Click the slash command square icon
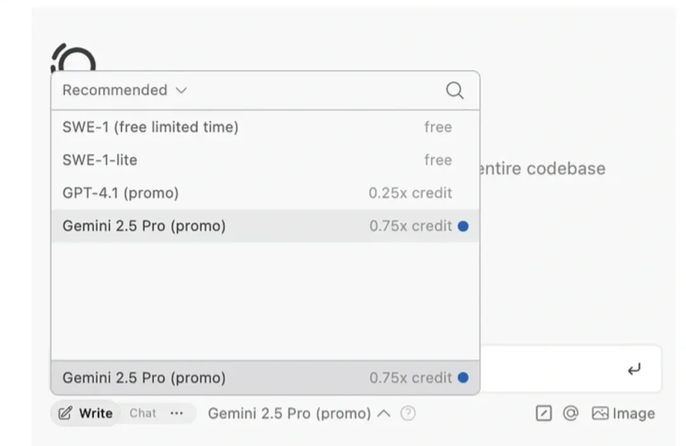686x446 pixels. pos(544,413)
